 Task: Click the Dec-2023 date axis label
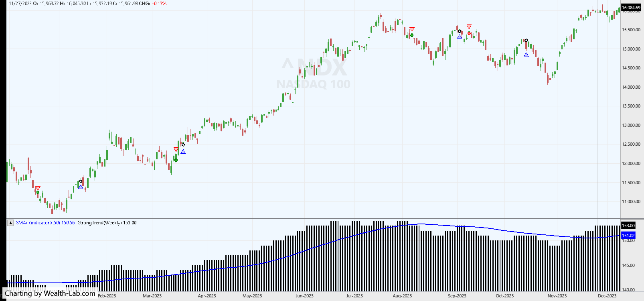pos(607,296)
